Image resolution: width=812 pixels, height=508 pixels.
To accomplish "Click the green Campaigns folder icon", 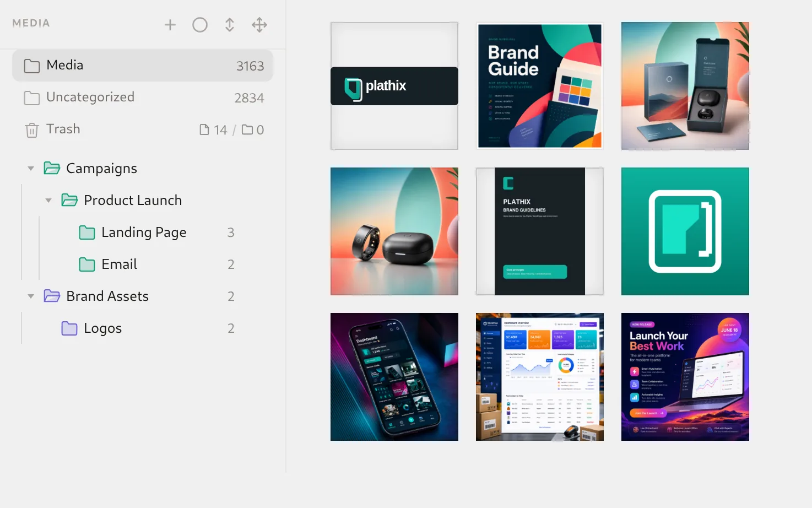I will 52,168.
